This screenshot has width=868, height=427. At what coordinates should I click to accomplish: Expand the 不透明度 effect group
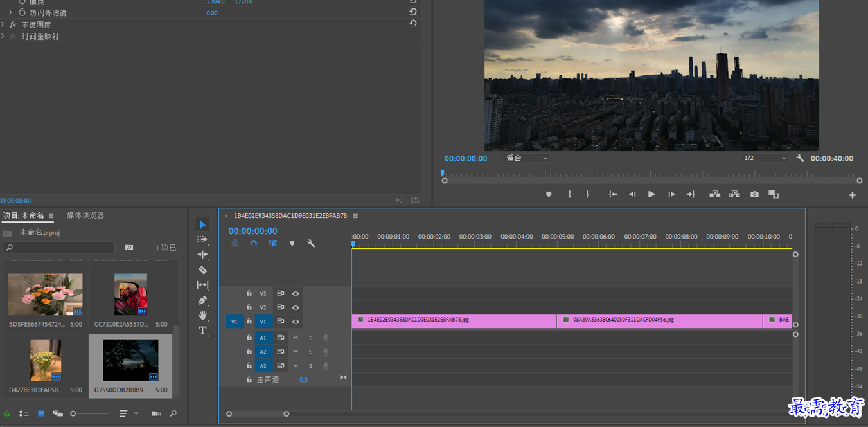pos(3,24)
